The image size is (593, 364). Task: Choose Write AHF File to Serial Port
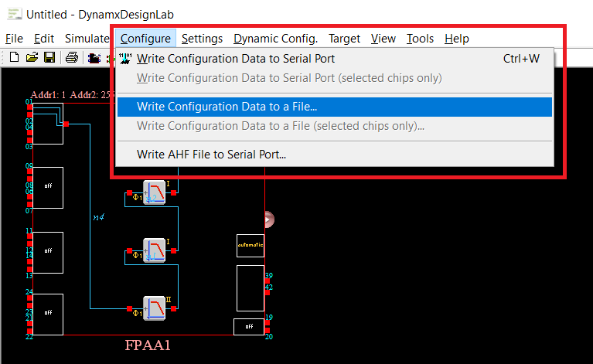pyautogui.click(x=211, y=154)
